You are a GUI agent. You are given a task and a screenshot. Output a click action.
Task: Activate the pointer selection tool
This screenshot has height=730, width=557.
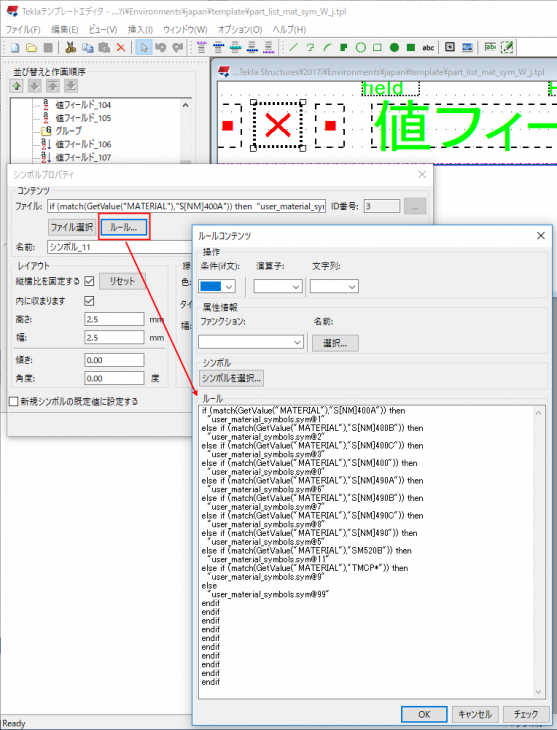(x=144, y=47)
